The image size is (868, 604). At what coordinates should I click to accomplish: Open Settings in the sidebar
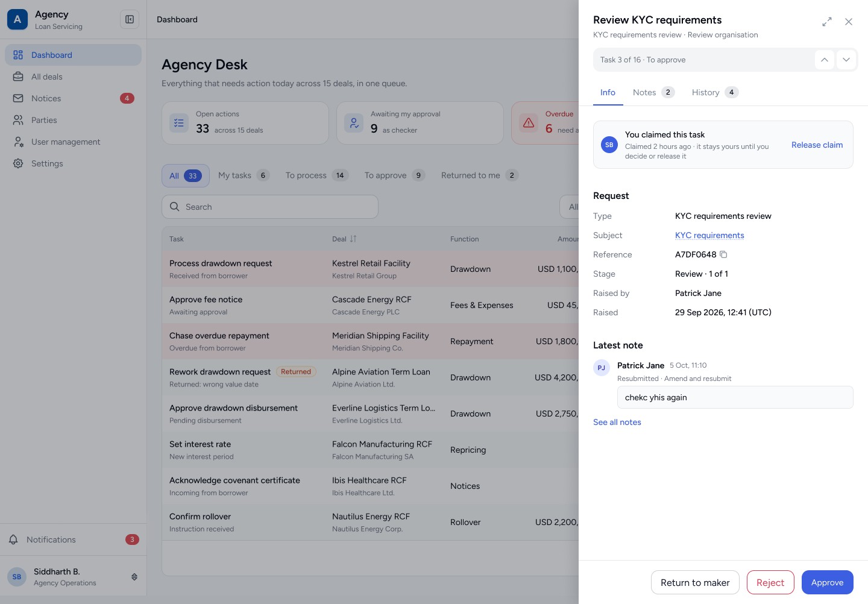73,163
